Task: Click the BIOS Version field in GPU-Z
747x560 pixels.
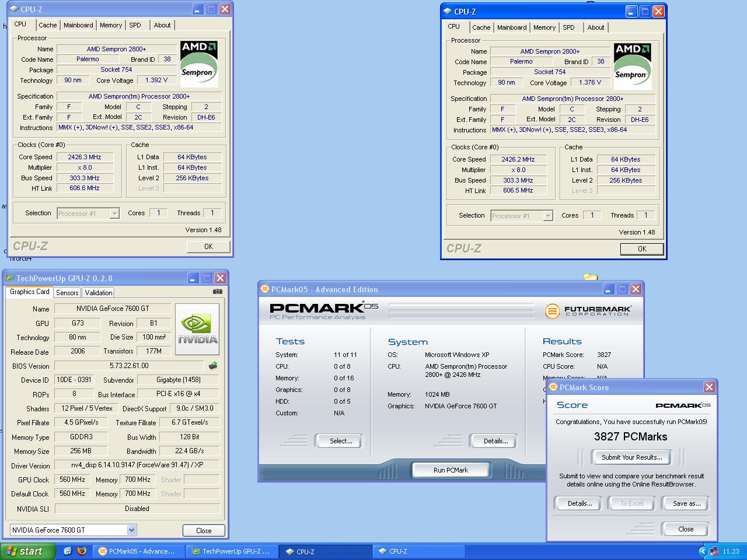Action: pyautogui.click(x=130, y=366)
